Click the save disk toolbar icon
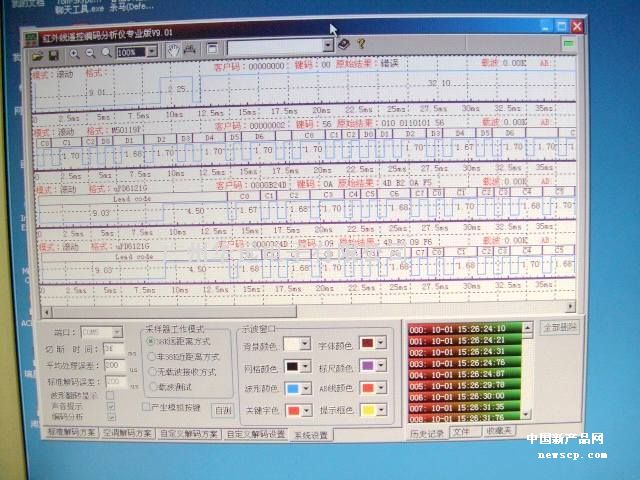 point(54,51)
